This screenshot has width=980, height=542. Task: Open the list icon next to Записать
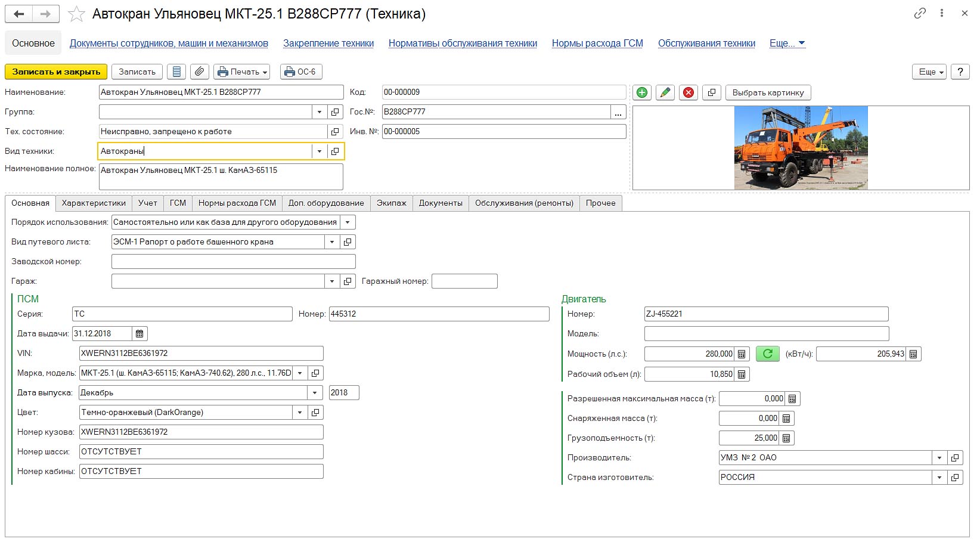pos(176,72)
